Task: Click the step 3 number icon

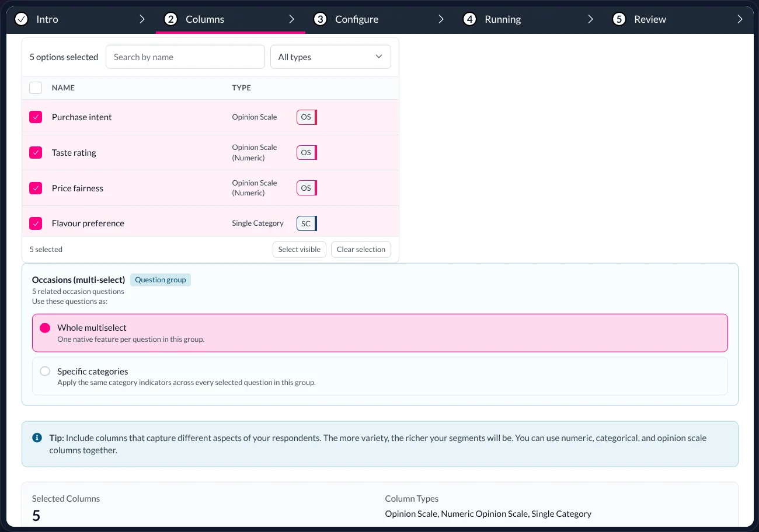Action: point(320,19)
